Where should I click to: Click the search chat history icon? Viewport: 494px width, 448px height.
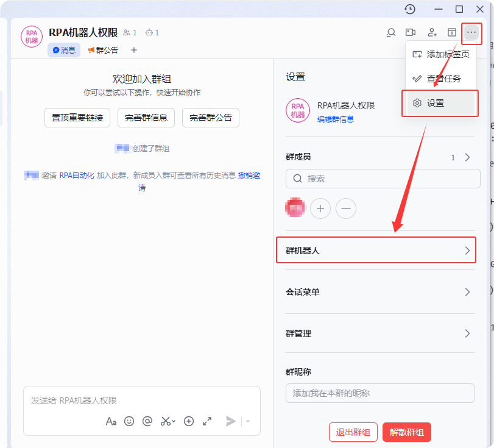point(391,32)
